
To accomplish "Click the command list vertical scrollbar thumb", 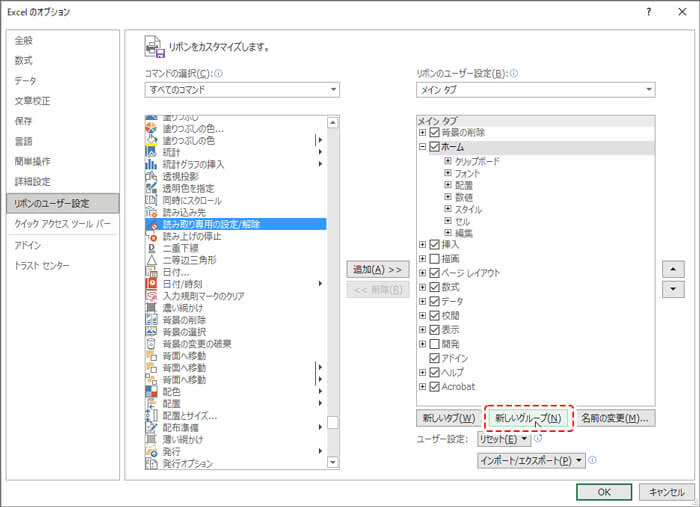I will point(333,422).
